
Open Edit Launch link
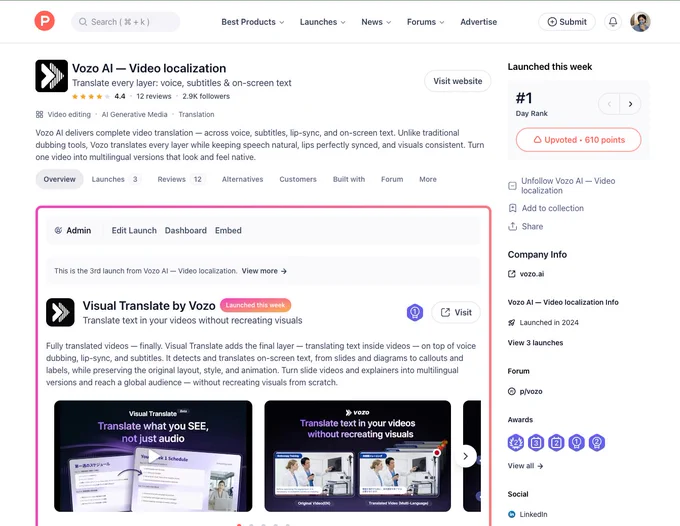tap(134, 230)
